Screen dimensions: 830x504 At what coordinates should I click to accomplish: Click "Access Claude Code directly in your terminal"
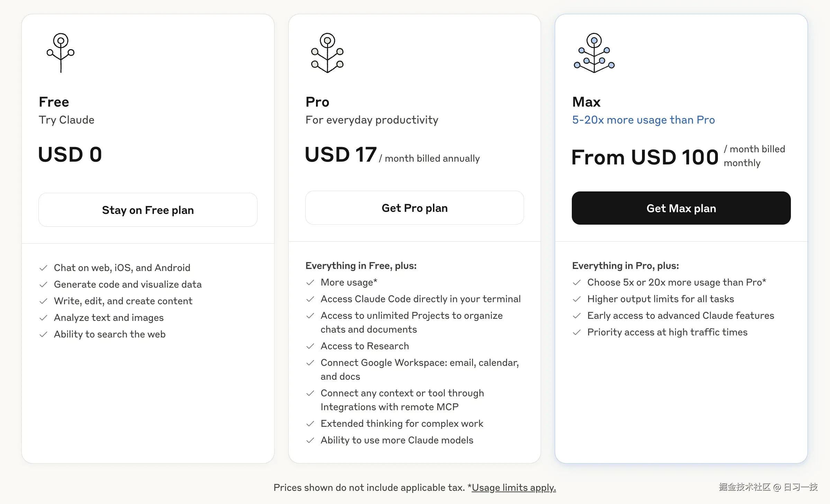pyautogui.click(x=421, y=299)
